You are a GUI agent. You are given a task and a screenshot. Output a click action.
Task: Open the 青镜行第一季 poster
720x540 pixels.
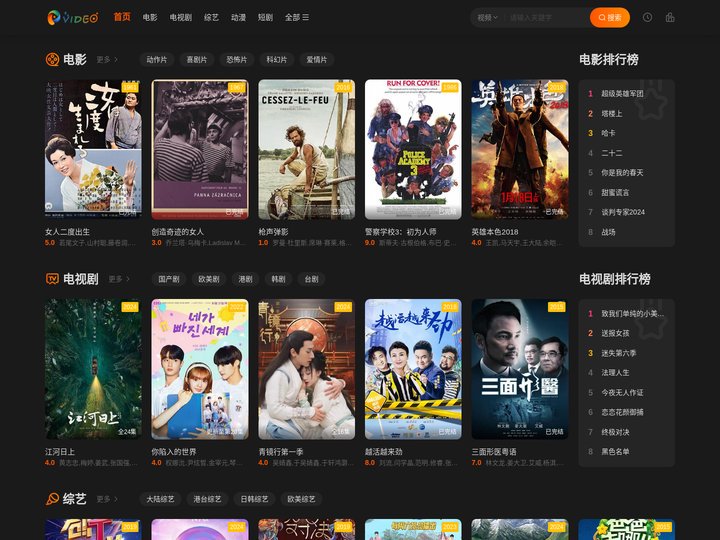point(307,369)
